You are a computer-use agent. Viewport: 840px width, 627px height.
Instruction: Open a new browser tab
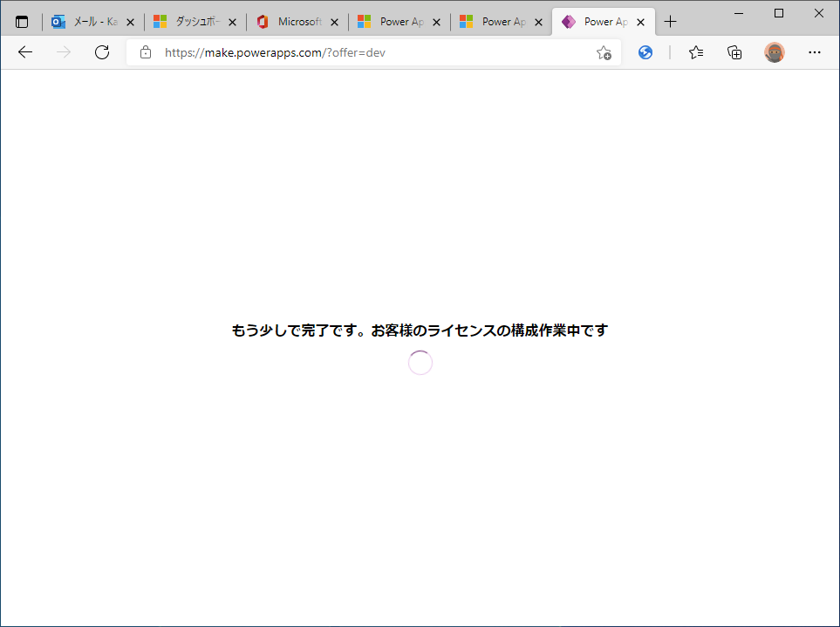[x=670, y=22]
